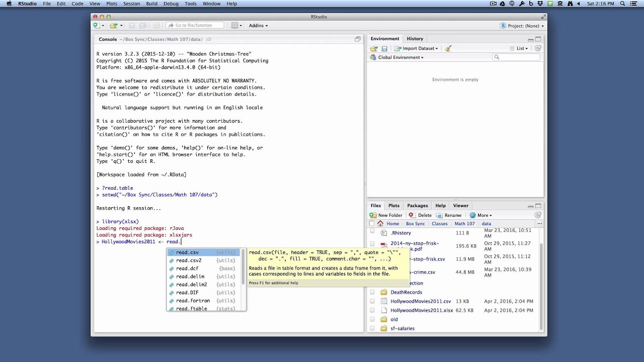Click the Home icon in Files breadcrumb
Viewport: 644px width, 362px height.
click(x=380, y=224)
